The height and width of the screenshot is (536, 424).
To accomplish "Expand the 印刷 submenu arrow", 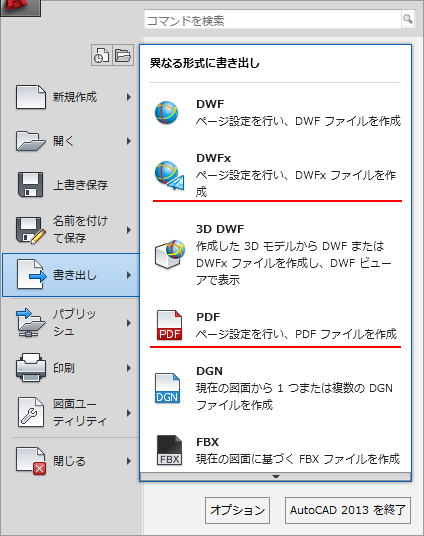I will click(x=129, y=368).
